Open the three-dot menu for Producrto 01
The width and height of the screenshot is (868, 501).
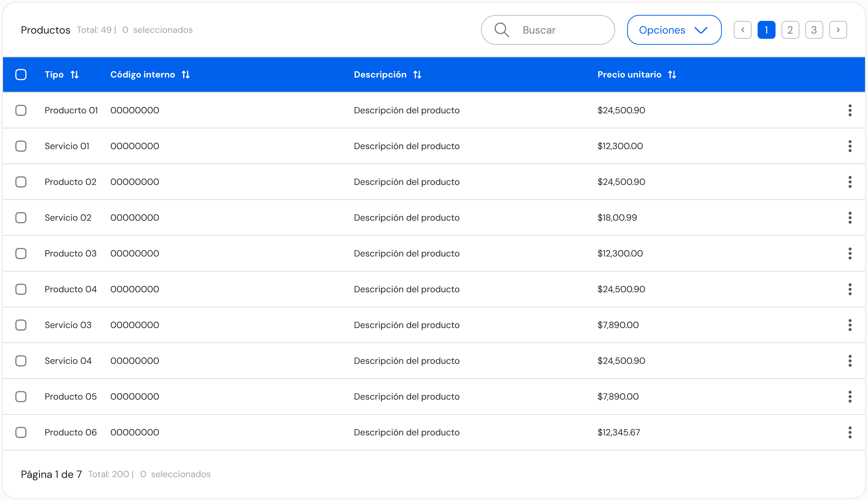tap(850, 110)
